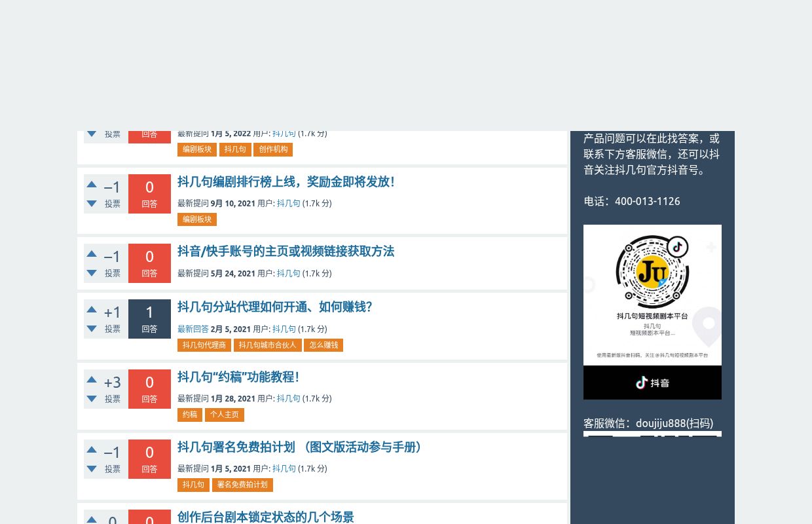
Task: Select the 抖几句城市合伙人 tag
Action: [x=268, y=345]
